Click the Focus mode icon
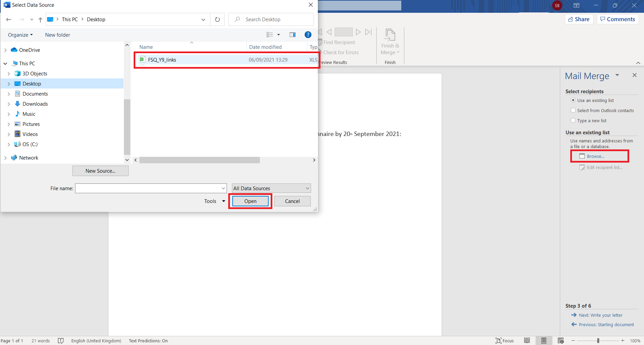This screenshot has width=644, height=345. click(504, 341)
